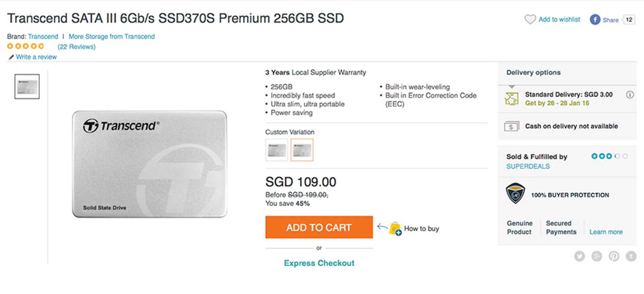Image resolution: width=644 pixels, height=294 pixels.
Task: Expand the Delivery options arrow
Action: pos(512,87)
